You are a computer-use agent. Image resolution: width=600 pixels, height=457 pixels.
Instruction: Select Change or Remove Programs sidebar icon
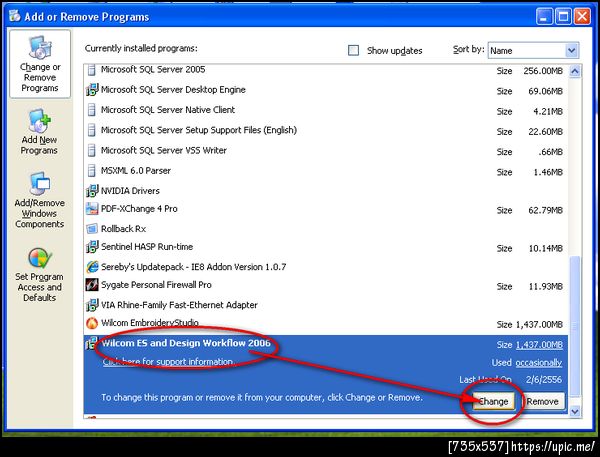(40, 64)
